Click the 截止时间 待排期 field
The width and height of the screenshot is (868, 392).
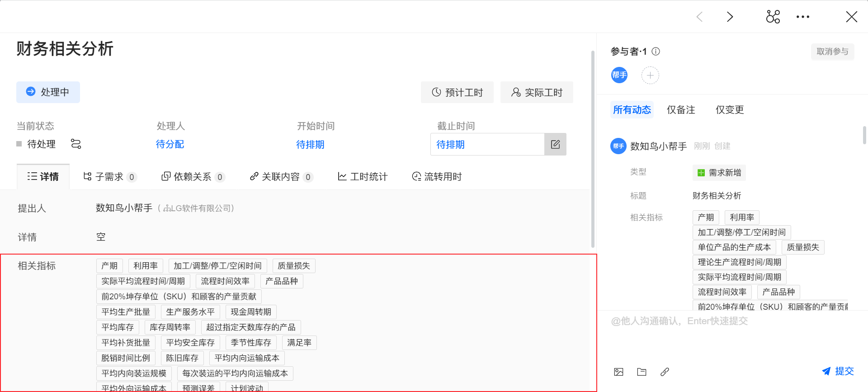point(487,144)
